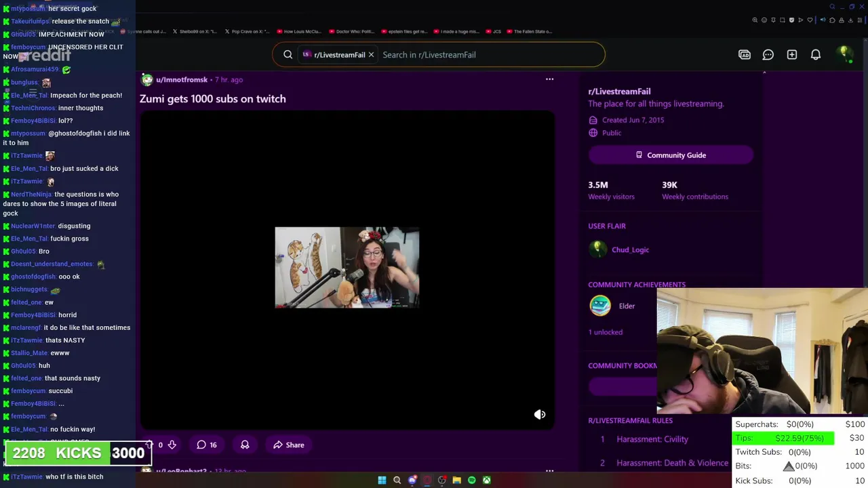Open OBS Studio from the taskbar
The width and height of the screenshot is (868, 488).
pos(441,480)
